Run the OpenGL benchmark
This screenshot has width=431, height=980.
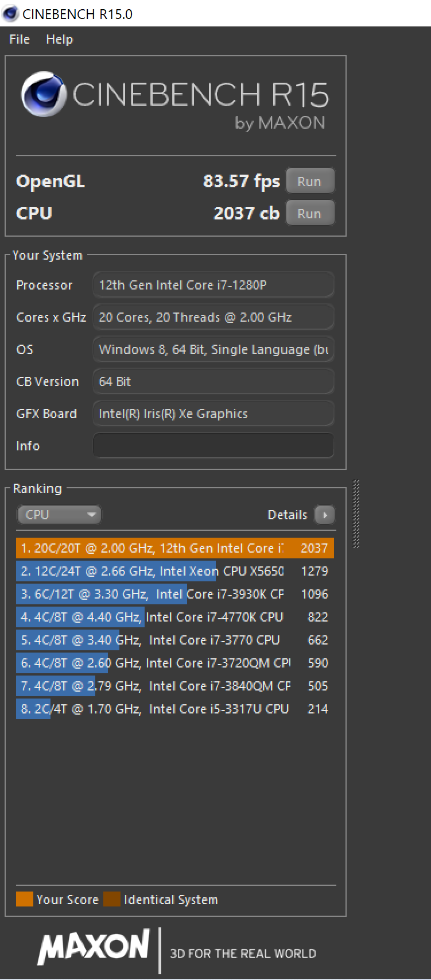pyautogui.click(x=309, y=182)
